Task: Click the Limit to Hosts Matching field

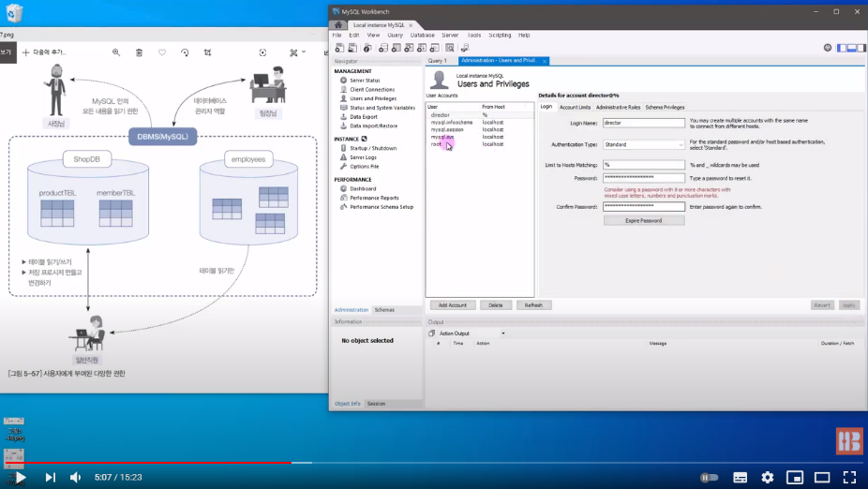Action: tap(644, 165)
